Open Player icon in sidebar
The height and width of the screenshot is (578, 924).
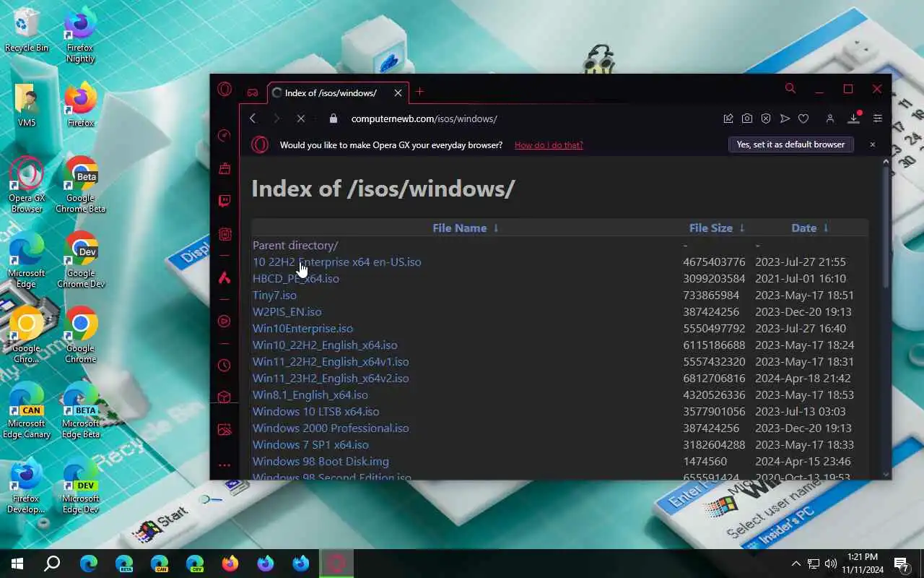pos(225,322)
